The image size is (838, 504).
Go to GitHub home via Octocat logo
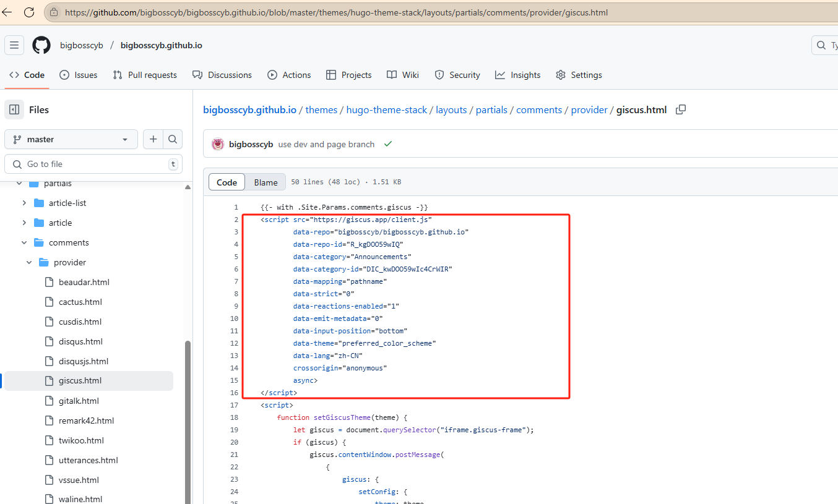pyautogui.click(x=41, y=45)
